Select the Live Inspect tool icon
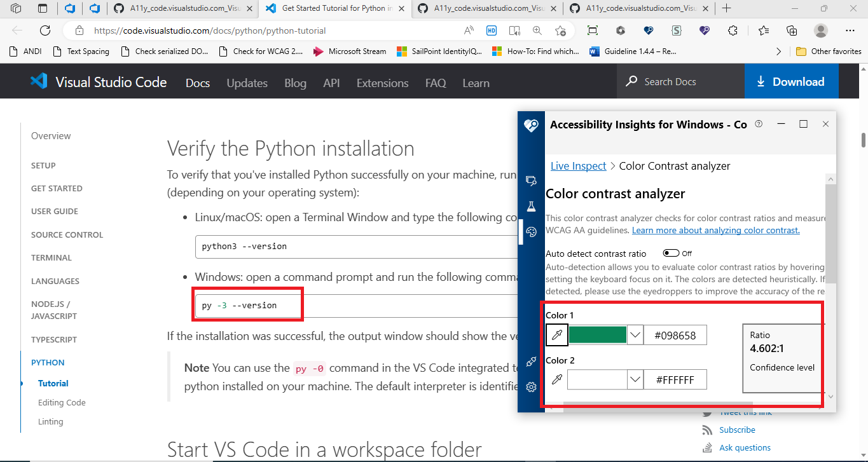This screenshot has width=868, height=462. click(532, 181)
